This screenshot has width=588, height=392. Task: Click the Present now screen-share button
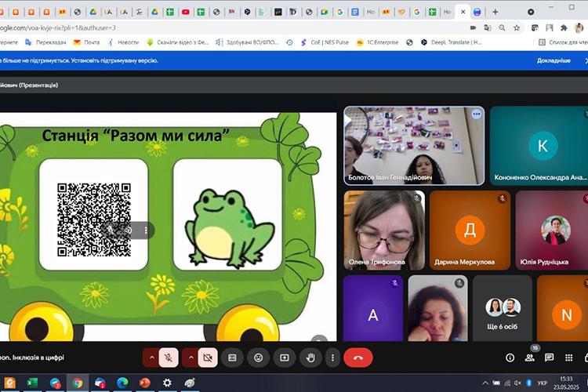(285, 358)
